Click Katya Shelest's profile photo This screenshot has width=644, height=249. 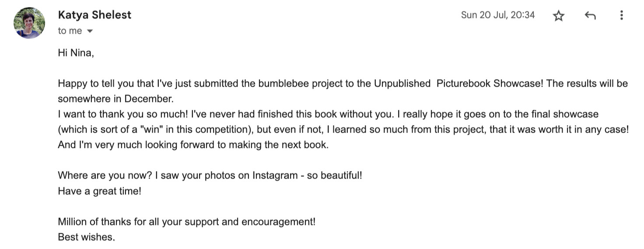29,23
